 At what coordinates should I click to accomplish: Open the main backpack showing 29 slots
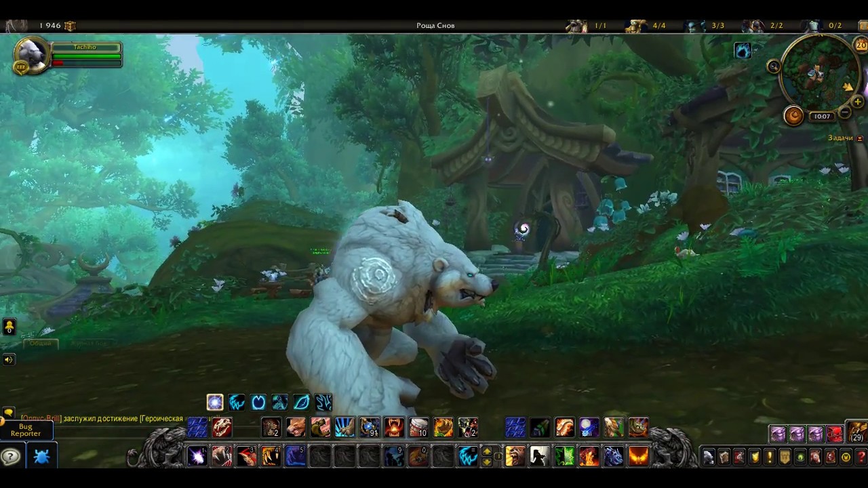(x=857, y=432)
